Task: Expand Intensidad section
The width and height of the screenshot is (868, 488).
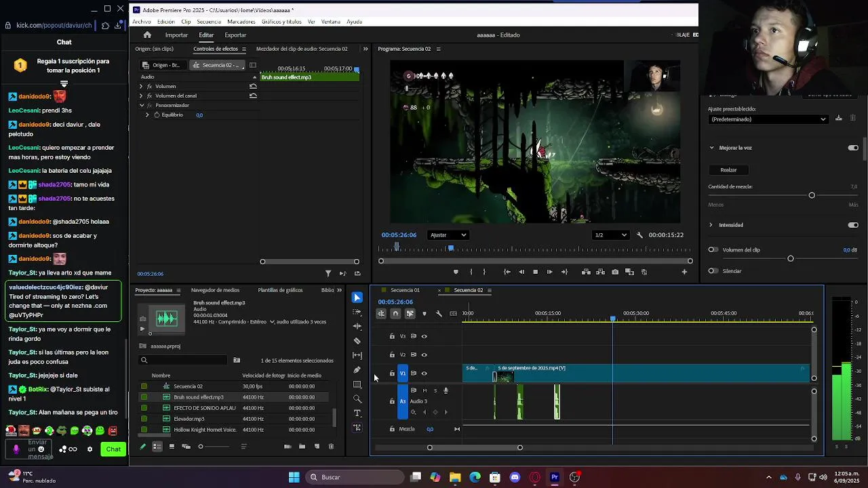Action: [x=711, y=225]
